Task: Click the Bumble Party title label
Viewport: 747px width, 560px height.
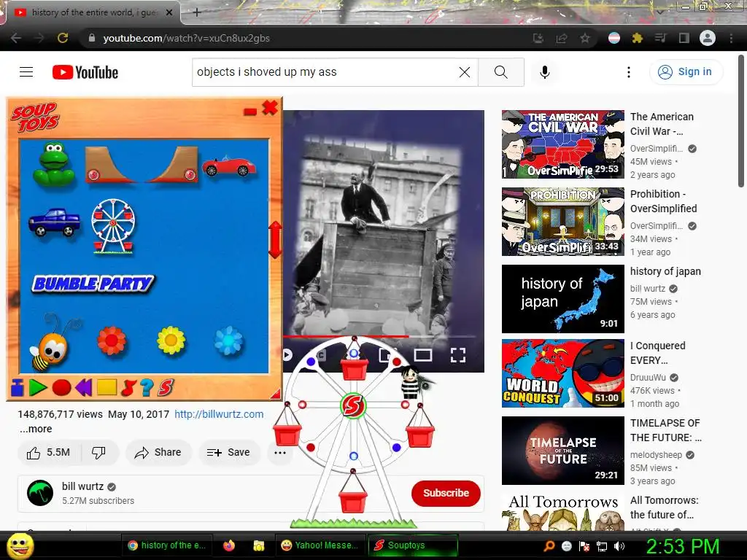Action: click(93, 284)
